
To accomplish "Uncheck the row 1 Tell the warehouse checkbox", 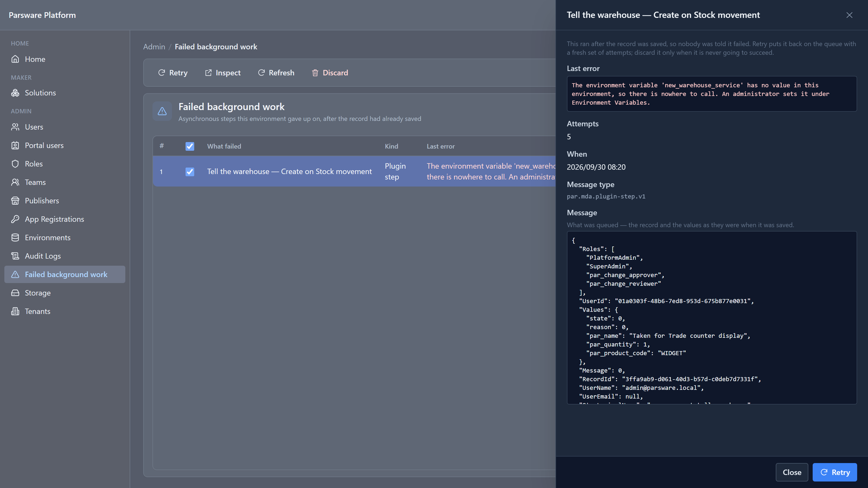I will [x=190, y=172].
